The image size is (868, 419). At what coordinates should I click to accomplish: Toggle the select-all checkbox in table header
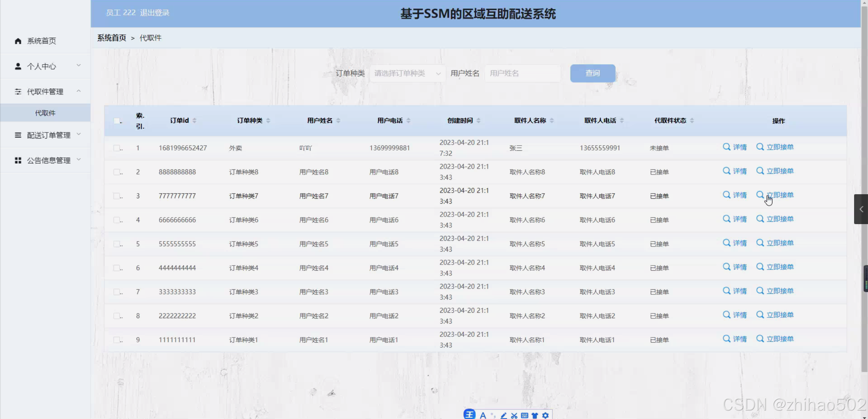coord(117,121)
